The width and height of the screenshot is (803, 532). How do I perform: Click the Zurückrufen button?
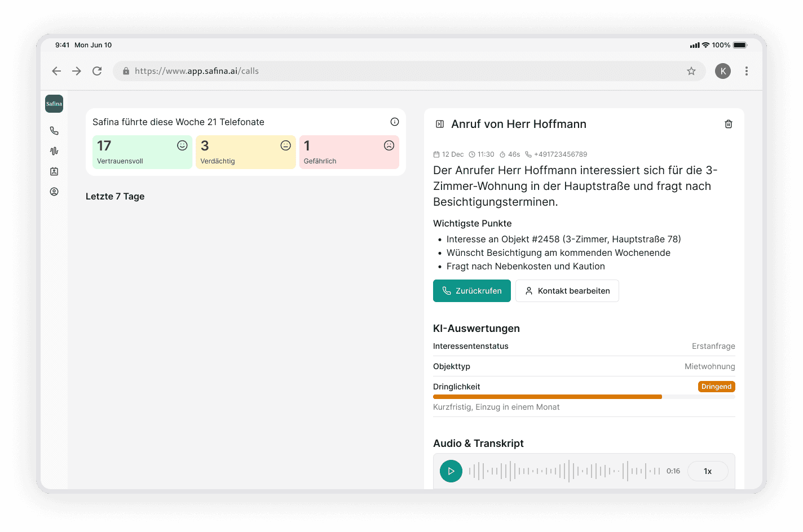tap(472, 291)
